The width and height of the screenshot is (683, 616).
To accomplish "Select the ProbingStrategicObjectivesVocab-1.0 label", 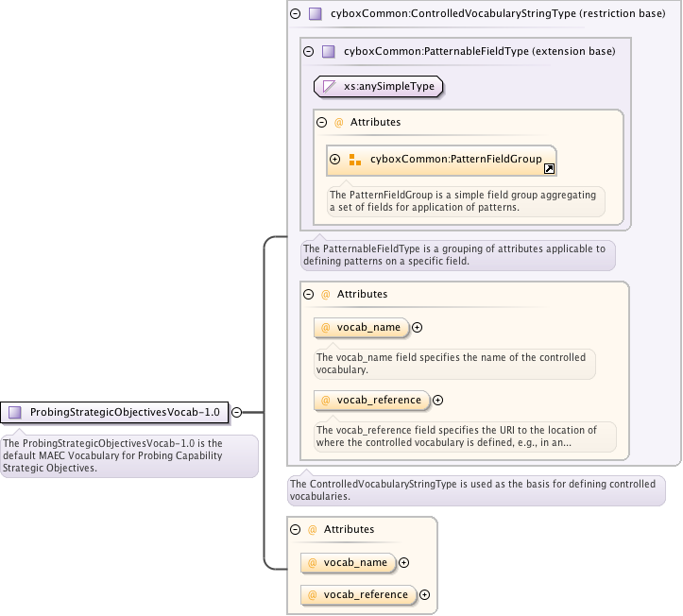I will point(124,412).
